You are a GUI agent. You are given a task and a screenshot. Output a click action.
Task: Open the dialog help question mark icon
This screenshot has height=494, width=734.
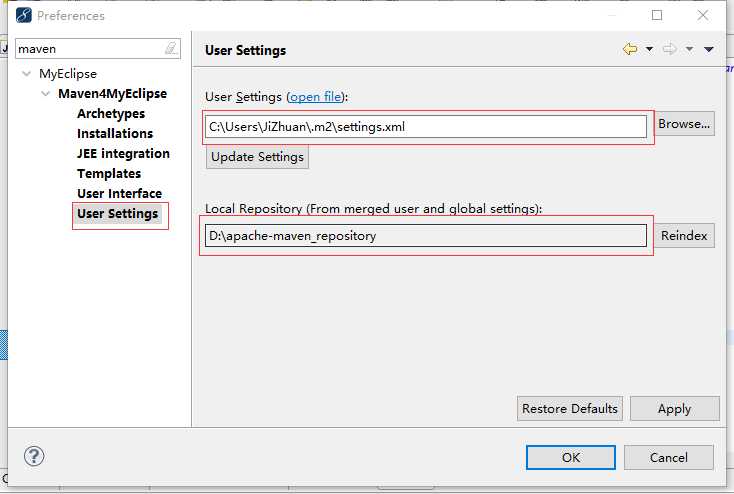(34, 456)
